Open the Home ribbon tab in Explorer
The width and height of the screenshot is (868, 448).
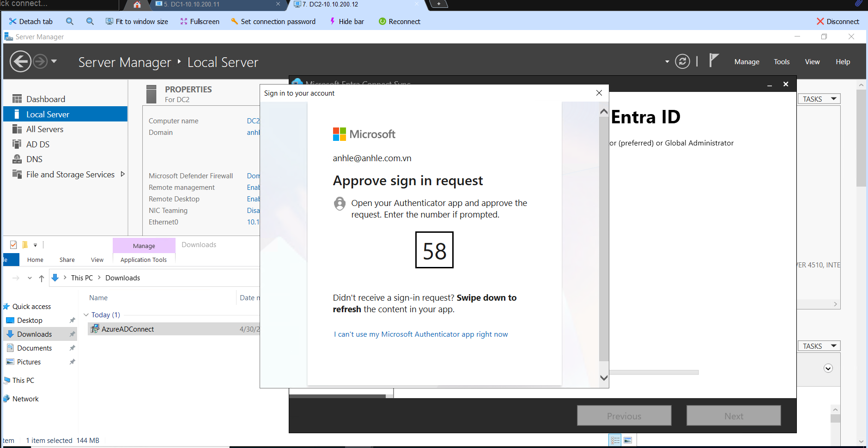(x=35, y=260)
